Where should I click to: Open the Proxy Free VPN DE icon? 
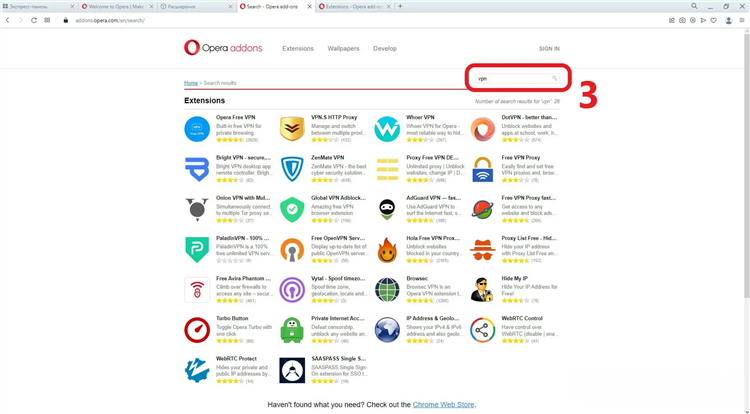[387, 170]
